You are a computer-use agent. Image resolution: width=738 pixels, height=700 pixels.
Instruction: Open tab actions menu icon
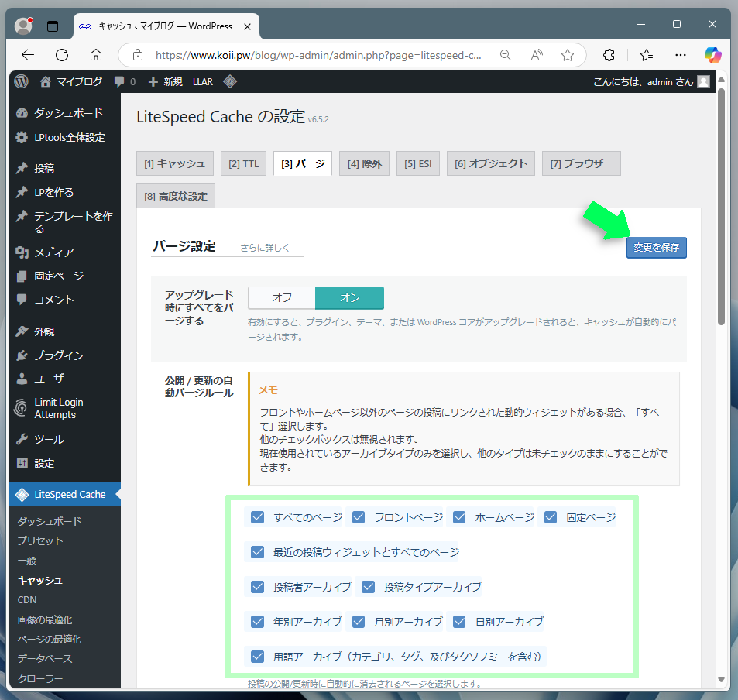point(53,26)
